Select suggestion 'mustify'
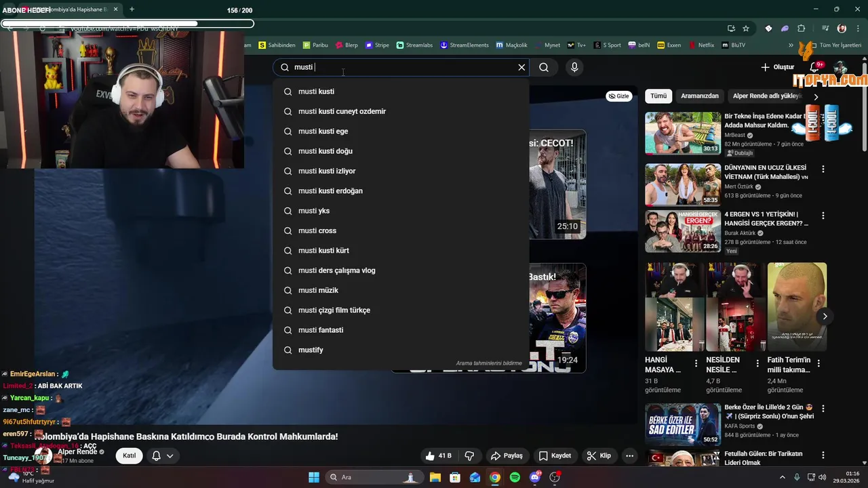Viewport: 868px width, 488px height. pos(401,350)
